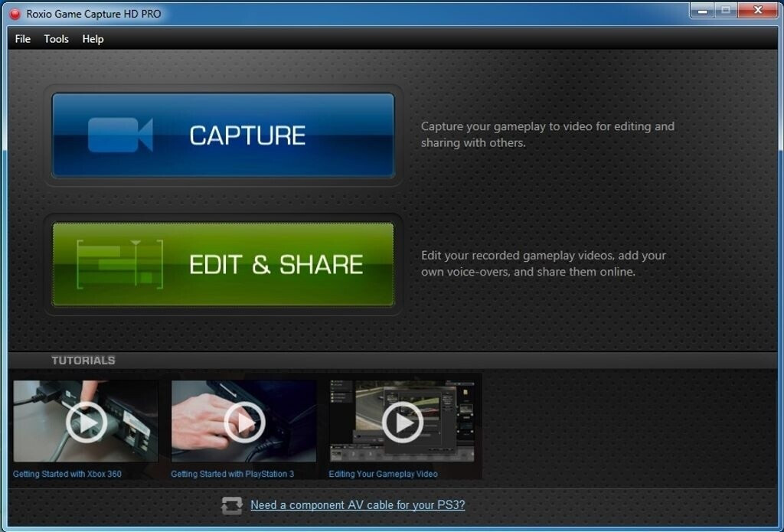Screen dimensions: 784x532
Task: Click the EDIT & SHARE button text
Action: coord(276,265)
